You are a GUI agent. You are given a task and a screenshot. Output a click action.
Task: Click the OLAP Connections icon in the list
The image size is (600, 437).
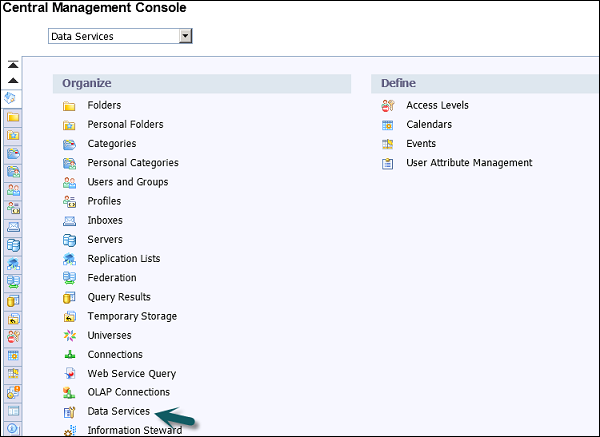[x=69, y=393]
